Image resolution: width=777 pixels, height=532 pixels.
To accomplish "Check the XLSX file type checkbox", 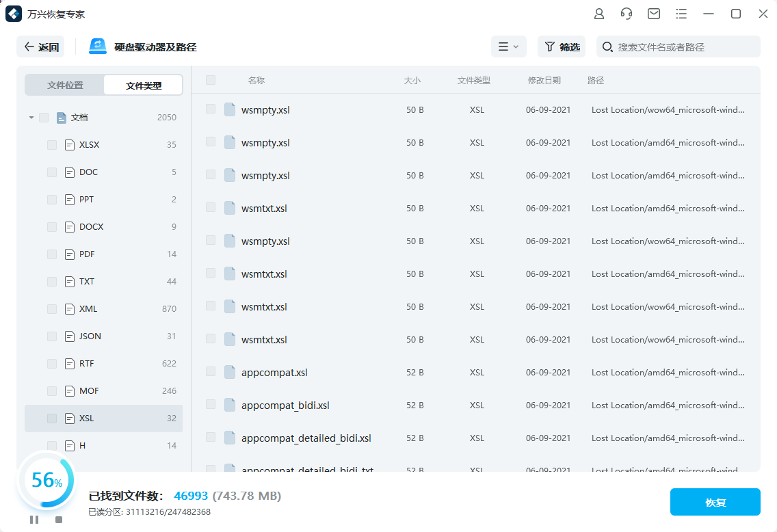I will click(x=52, y=144).
